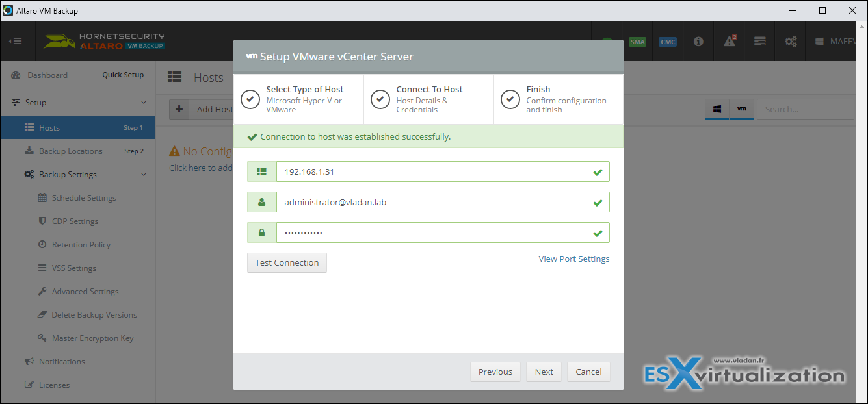The width and height of the screenshot is (868, 404).
Task: Click the CDP Settings shield icon
Action: pyautogui.click(x=42, y=221)
